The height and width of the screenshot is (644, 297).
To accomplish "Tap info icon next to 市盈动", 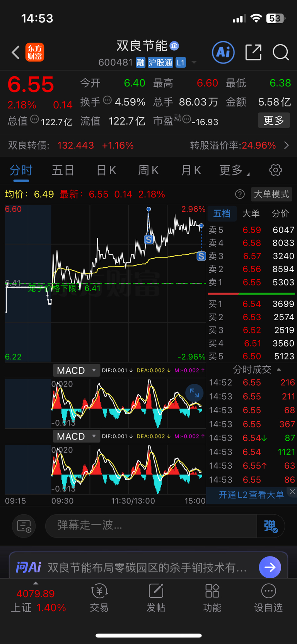I will point(186,119).
